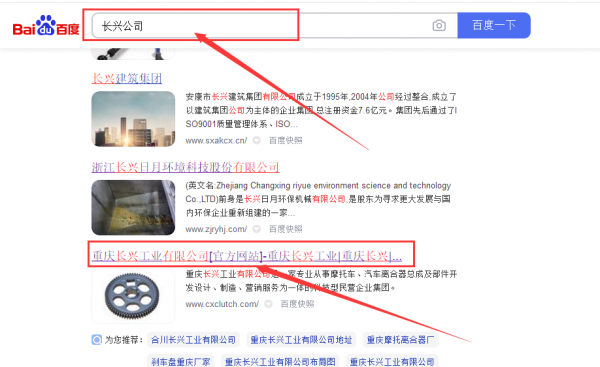Click the dusty machinery thumbnail image
Viewport: 600px width, 367px height.
coord(133,207)
